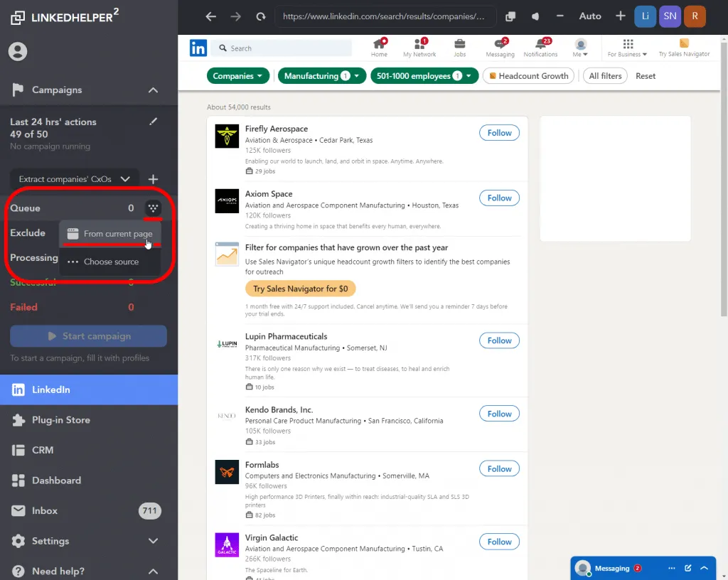Open the Failed profiles list
Viewport: 728px width, 580px height.
click(72, 307)
